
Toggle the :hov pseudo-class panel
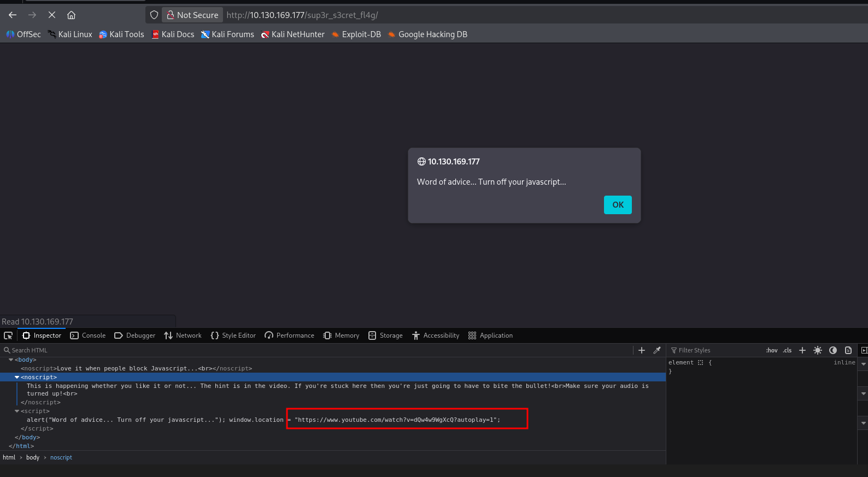772,350
